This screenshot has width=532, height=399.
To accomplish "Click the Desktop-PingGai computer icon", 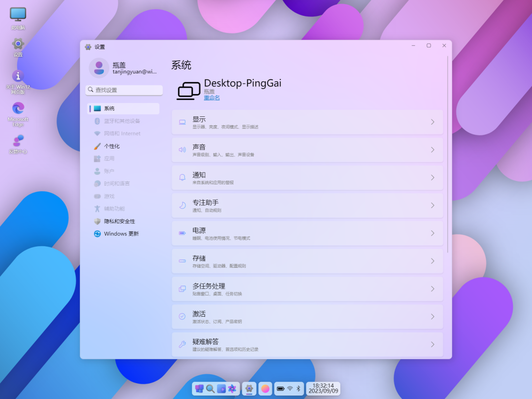I will click(189, 91).
